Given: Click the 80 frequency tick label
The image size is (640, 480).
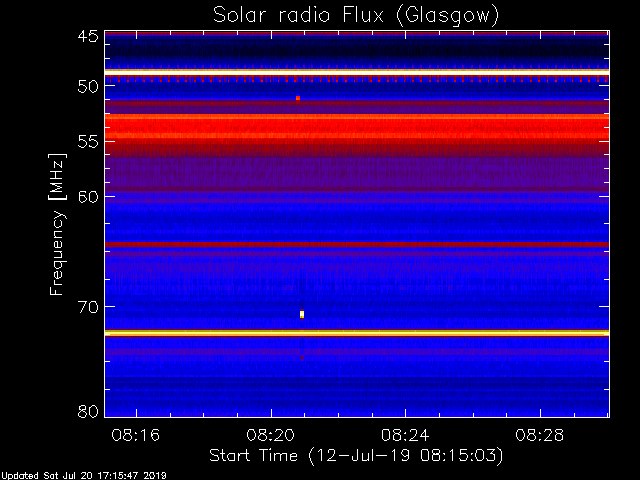Looking at the screenshot, I should click(88, 411).
